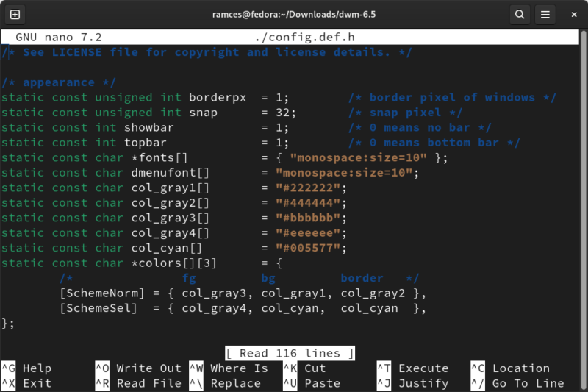Click the borderpx variable name
The image size is (588, 392).
click(x=218, y=98)
